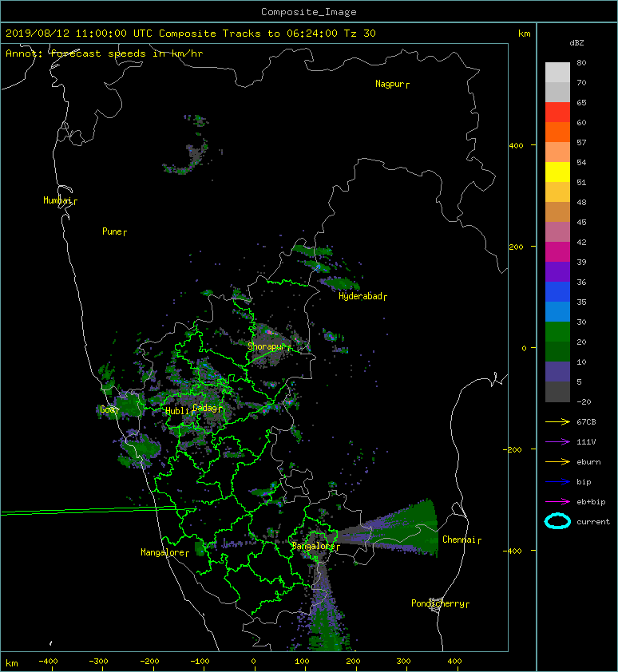Click the 80 value on dBZ scale

click(x=581, y=62)
